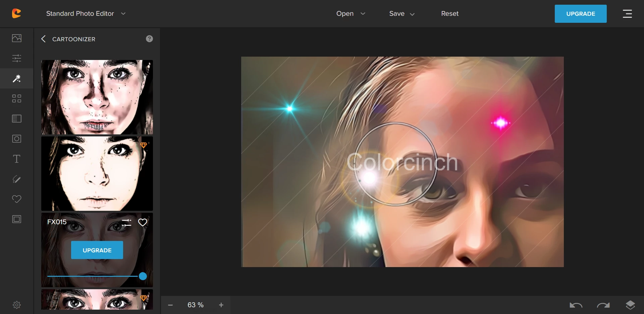This screenshot has width=644, height=314.
Task: Open the frames sidebar icon
Action: 16,219
